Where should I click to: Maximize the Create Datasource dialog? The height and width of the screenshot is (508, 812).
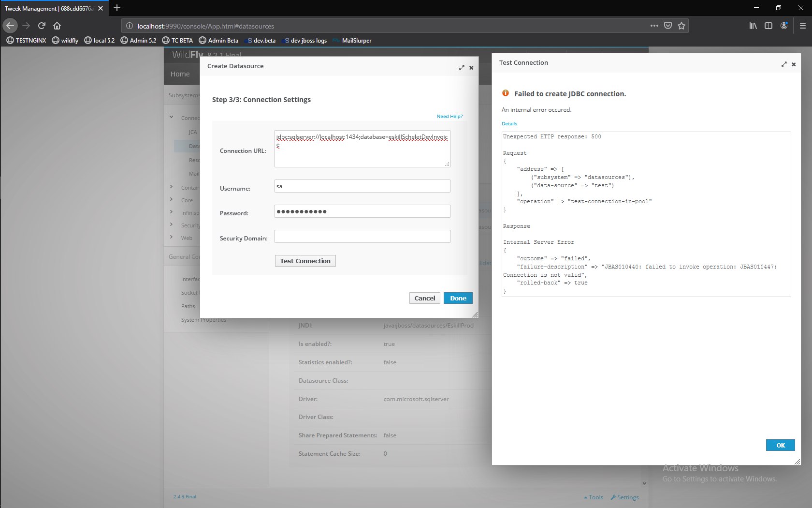click(x=462, y=68)
